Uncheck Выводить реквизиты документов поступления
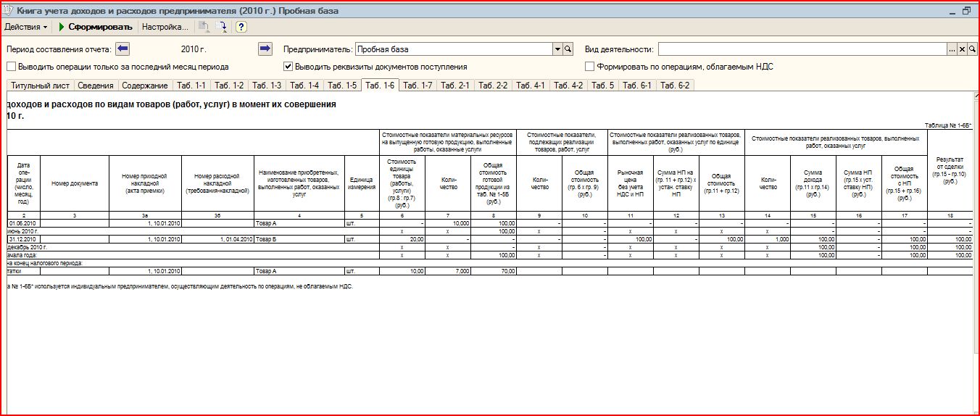Screen dimensions: 980x416 coord(288,67)
